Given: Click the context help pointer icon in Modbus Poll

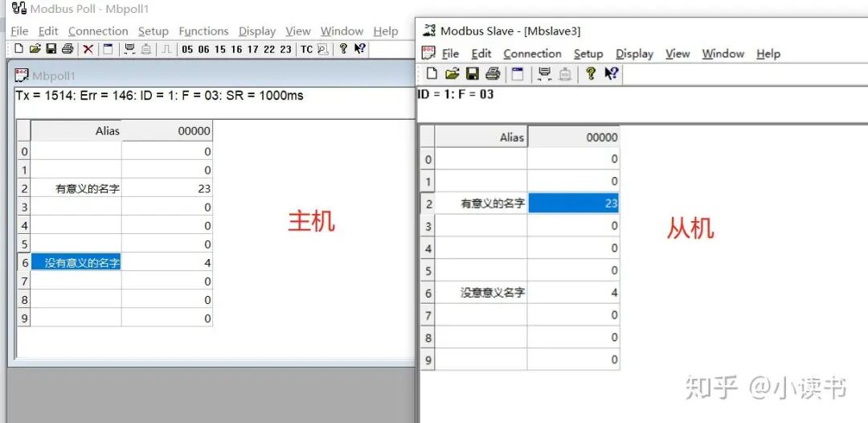Looking at the screenshot, I should coord(360,49).
